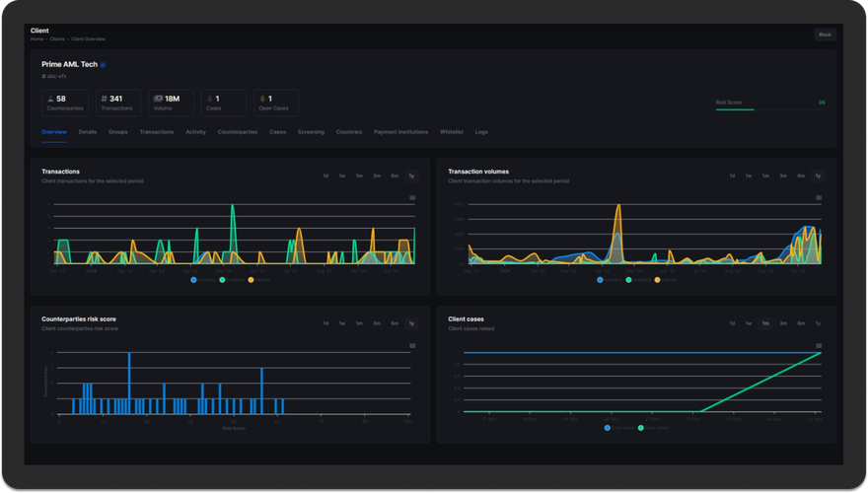Open the Transactions chart hamburger menu
This screenshot has height=493, width=868.
tap(412, 197)
